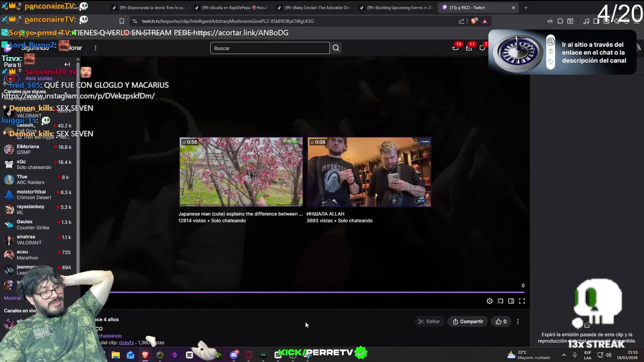Open the Opera browser taskbar icon
Screen dimensions: 644x362
[x=249, y=355]
